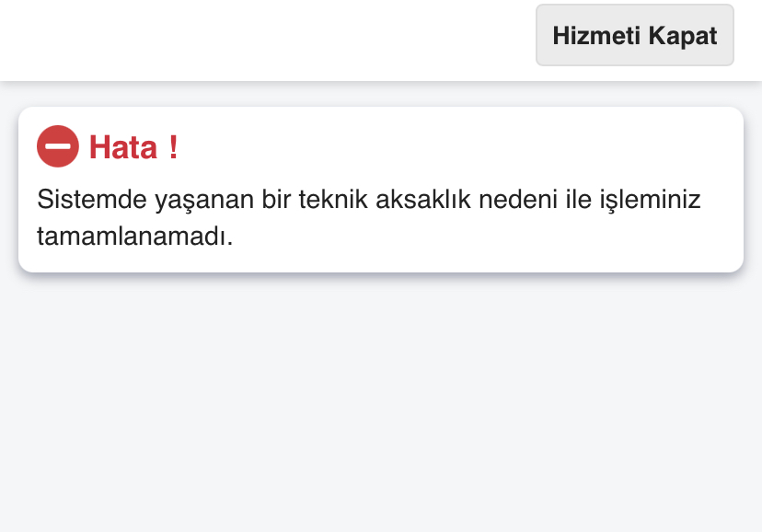Click the empty white header bar area
Viewport: 762px width, 532px height.
[267, 39]
